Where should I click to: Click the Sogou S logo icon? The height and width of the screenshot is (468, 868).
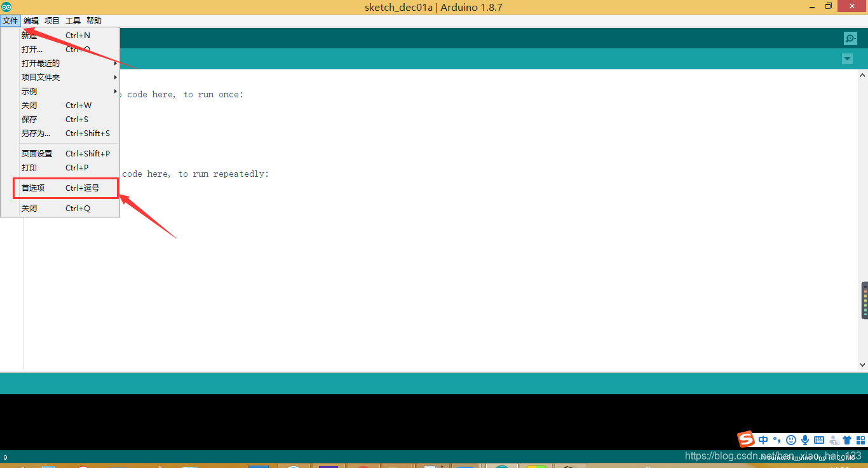(x=746, y=439)
